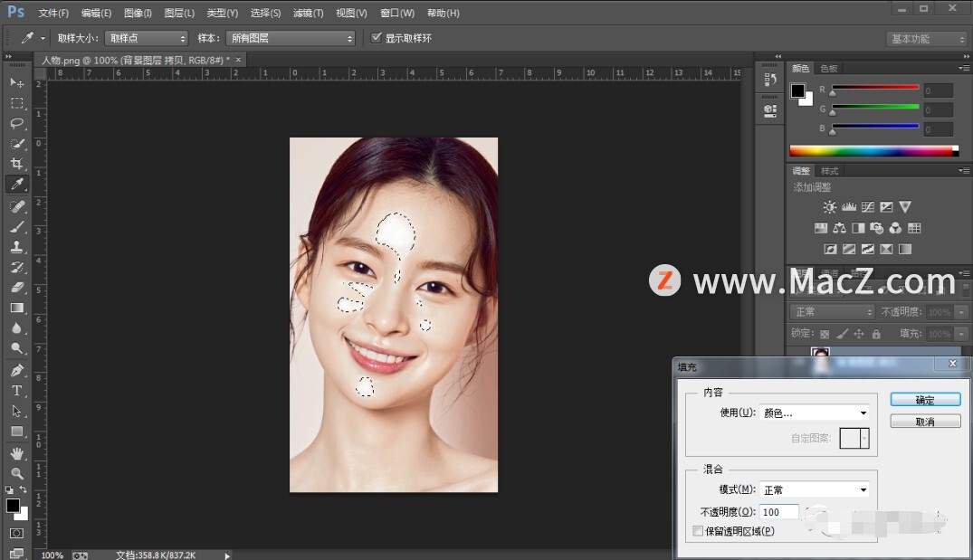Open the Color panel flyout menu
This screenshot has width=973, height=560.
point(963,68)
